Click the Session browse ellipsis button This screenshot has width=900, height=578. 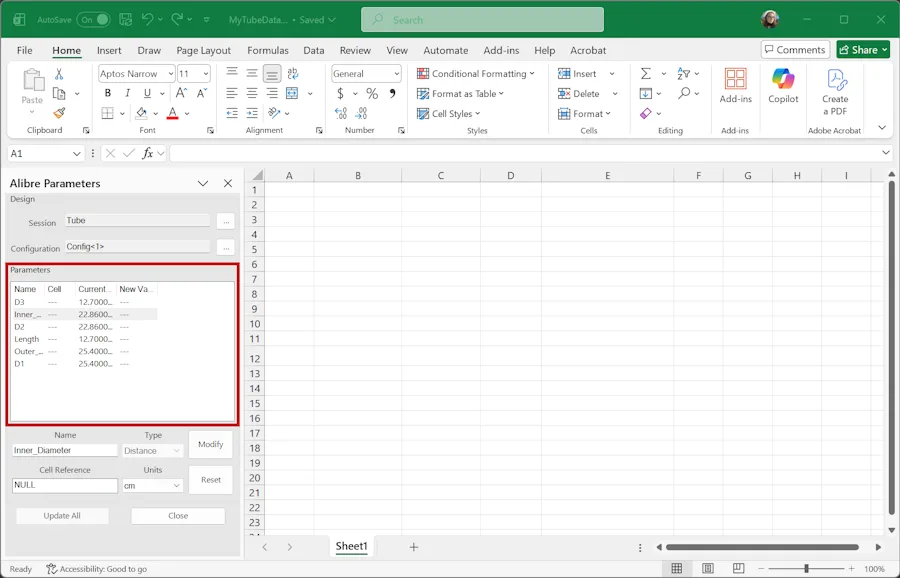tap(226, 222)
